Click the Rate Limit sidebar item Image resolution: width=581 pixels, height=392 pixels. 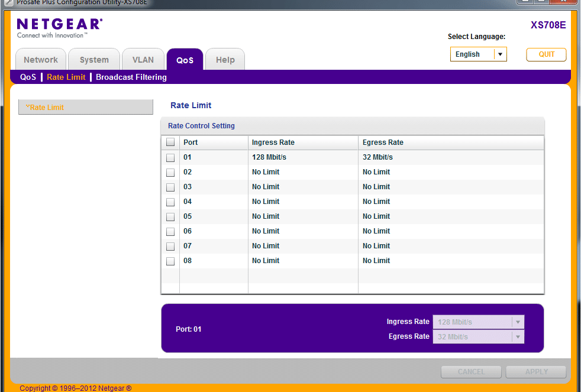[86, 107]
